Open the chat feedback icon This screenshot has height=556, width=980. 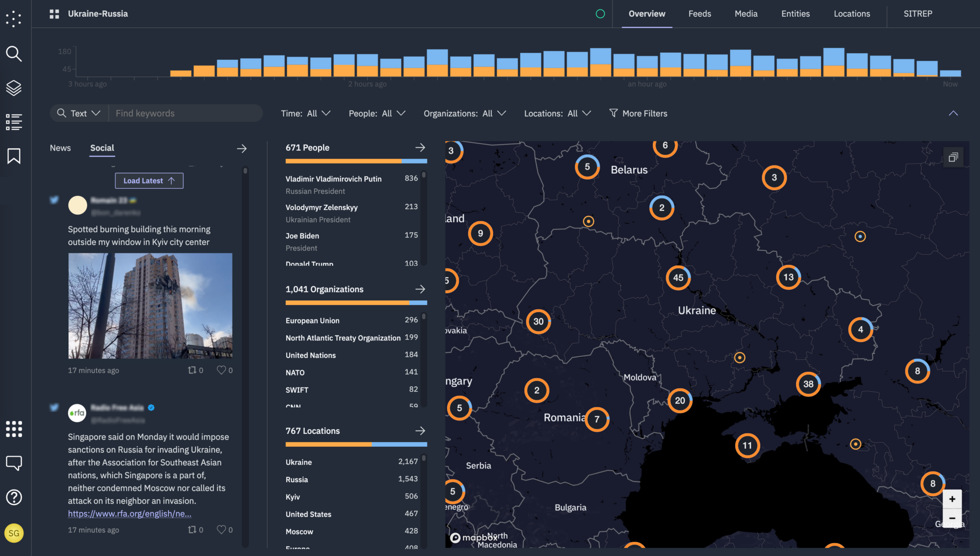click(14, 463)
